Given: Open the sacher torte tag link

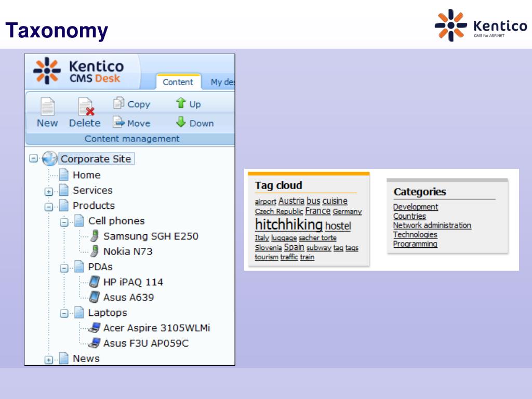Looking at the screenshot, I should 317,238.
